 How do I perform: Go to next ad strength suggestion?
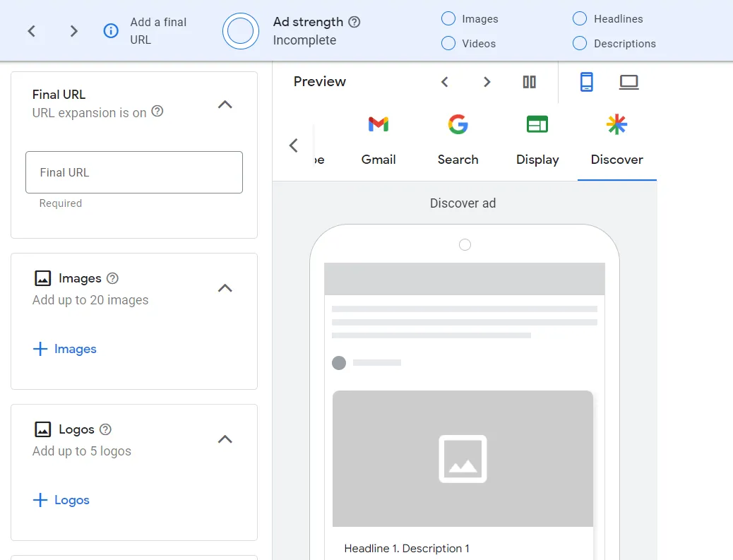click(73, 31)
